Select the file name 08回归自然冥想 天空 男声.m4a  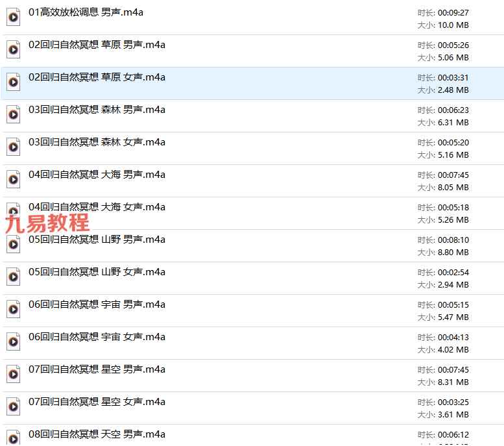click(x=97, y=434)
